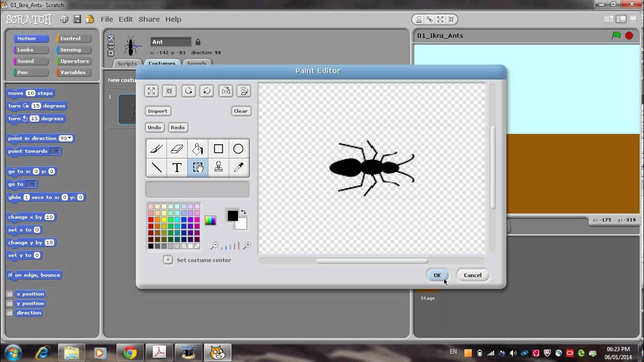The width and height of the screenshot is (644, 362).
Task: Click the Grow image icon in Paint Editor
Action: [151, 91]
